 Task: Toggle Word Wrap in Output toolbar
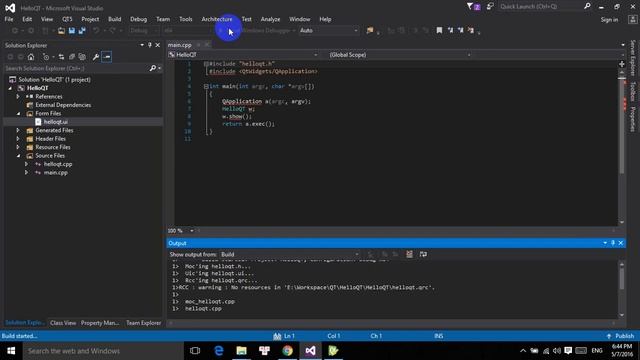tap(423, 254)
